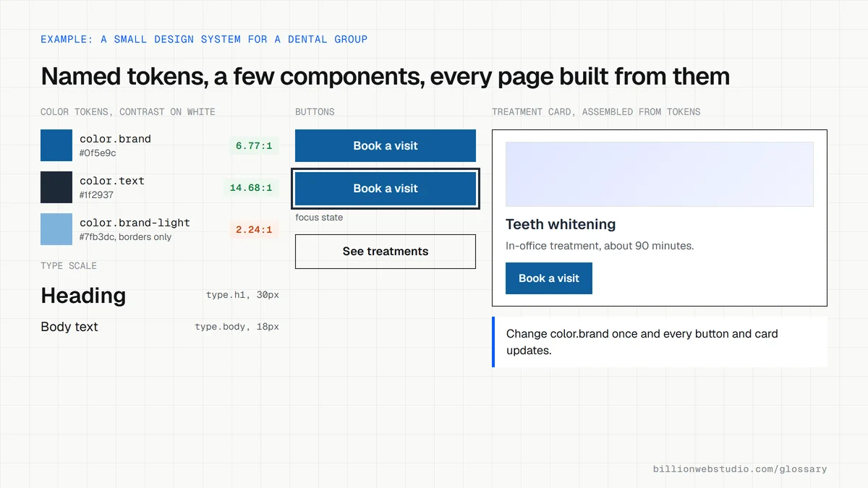Click the TREATMENT CARD, ASSEMBLED FROM TOKENS heading
Screen dimensions: 868x488
click(596, 112)
